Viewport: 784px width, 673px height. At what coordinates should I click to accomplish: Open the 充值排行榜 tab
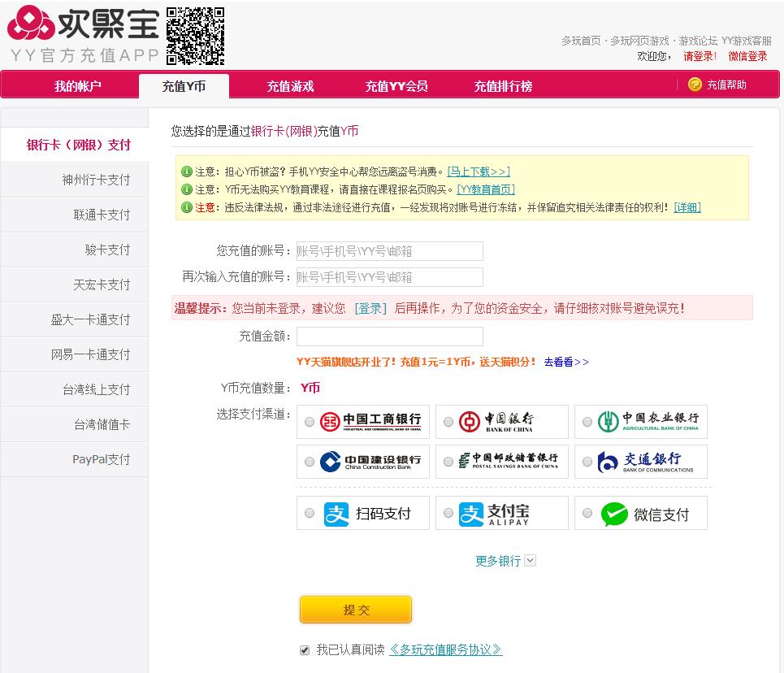pos(503,86)
